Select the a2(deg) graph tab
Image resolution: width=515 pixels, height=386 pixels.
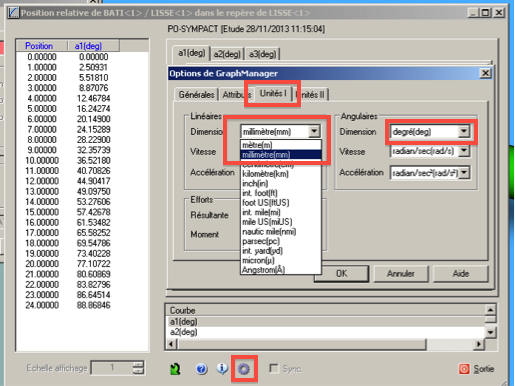pos(227,54)
